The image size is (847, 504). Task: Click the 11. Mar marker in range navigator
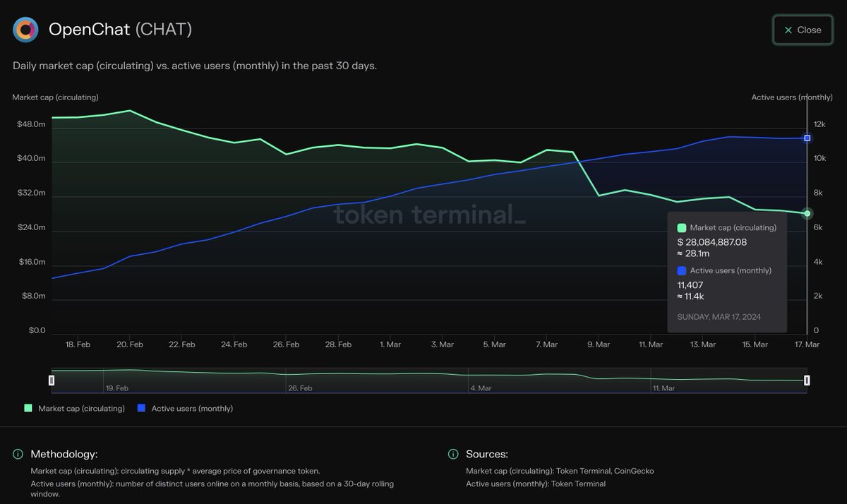pyautogui.click(x=663, y=388)
